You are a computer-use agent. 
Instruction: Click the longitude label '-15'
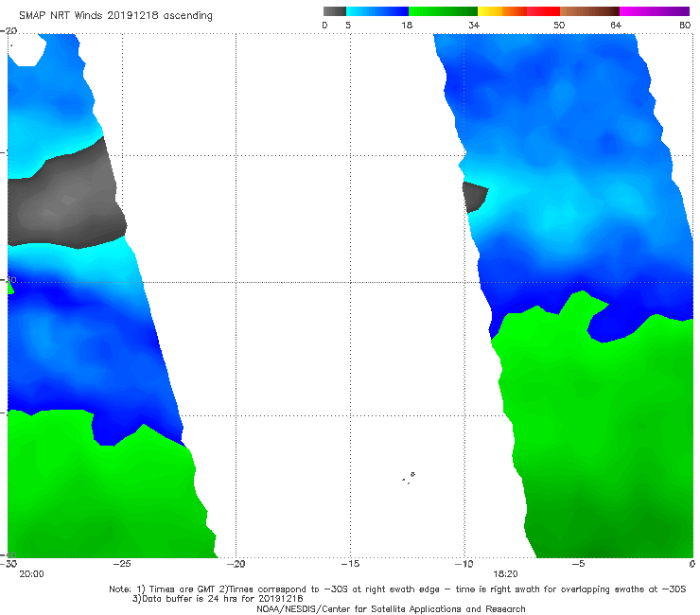point(350,564)
